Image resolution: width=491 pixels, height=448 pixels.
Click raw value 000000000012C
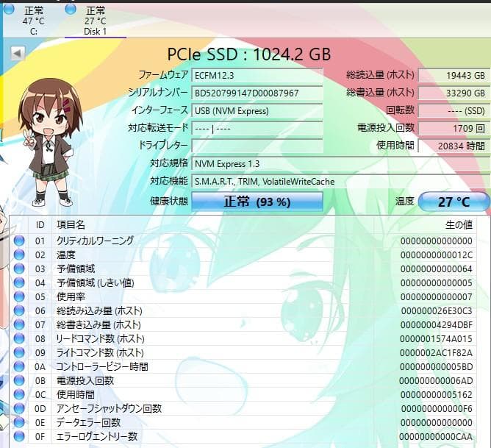tap(437, 255)
